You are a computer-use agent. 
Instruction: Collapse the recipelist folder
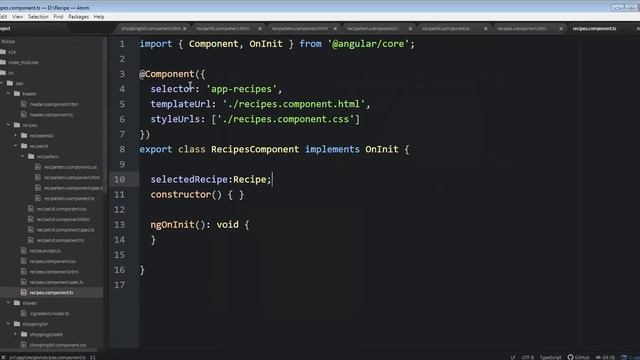point(16,146)
